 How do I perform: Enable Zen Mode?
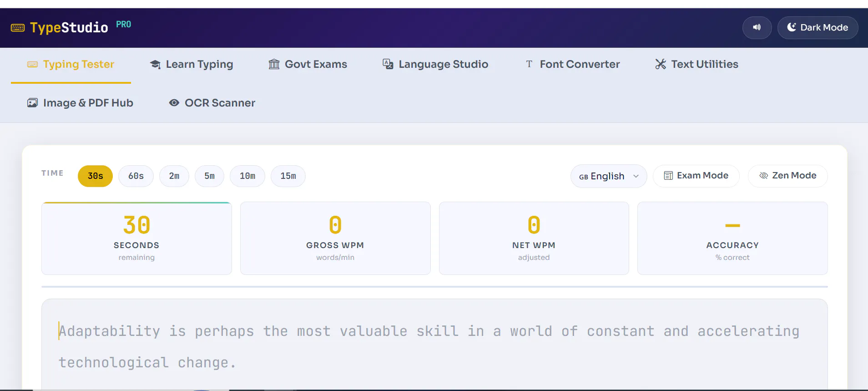(x=788, y=176)
